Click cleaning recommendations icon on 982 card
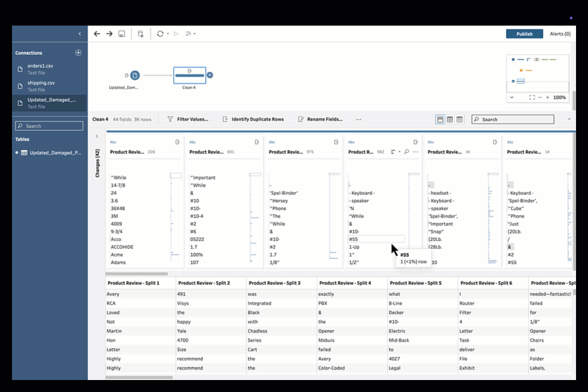Image resolution: width=588 pixels, height=392 pixels. point(415,142)
